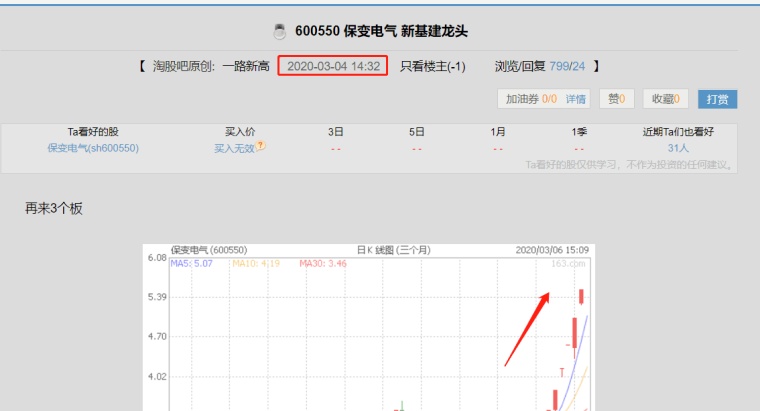The image size is (760, 411).
Task: Click the 3日 column header
Action: pyautogui.click(x=335, y=132)
